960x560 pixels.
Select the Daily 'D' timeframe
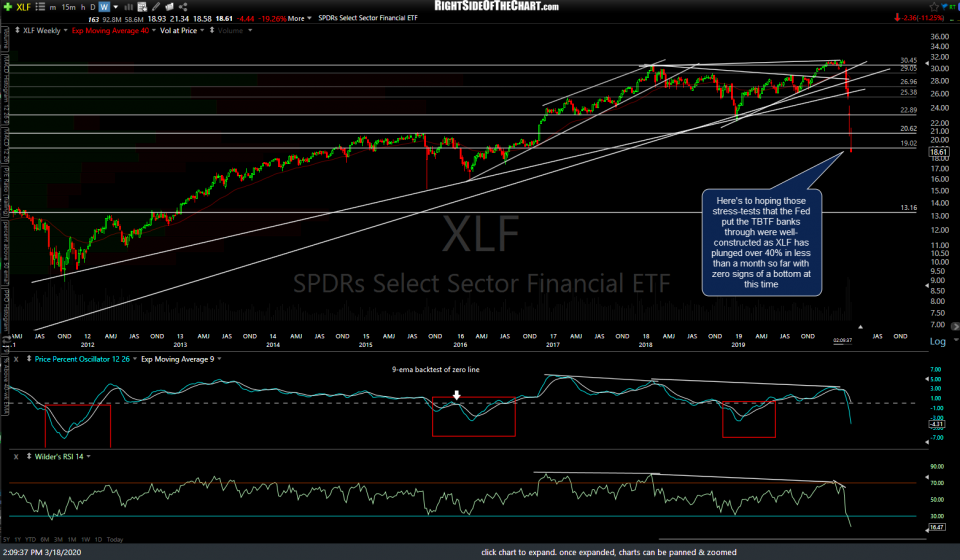pos(92,7)
